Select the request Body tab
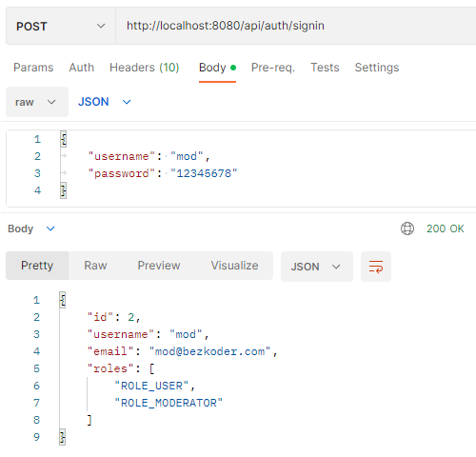 (217, 68)
